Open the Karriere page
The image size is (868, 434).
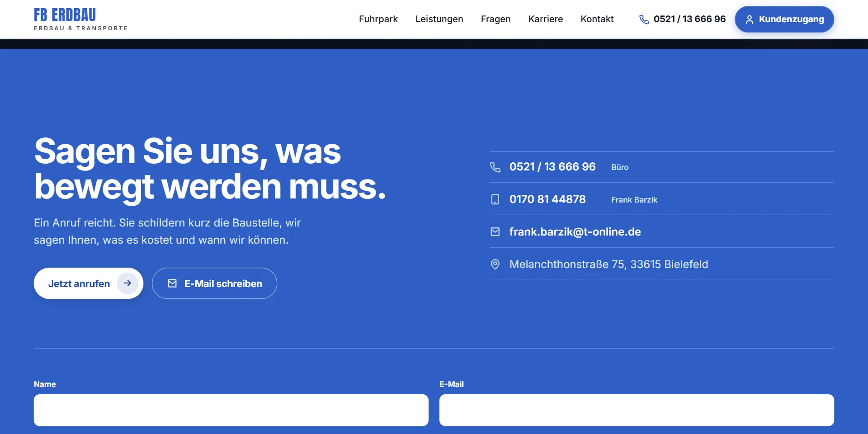(x=546, y=19)
